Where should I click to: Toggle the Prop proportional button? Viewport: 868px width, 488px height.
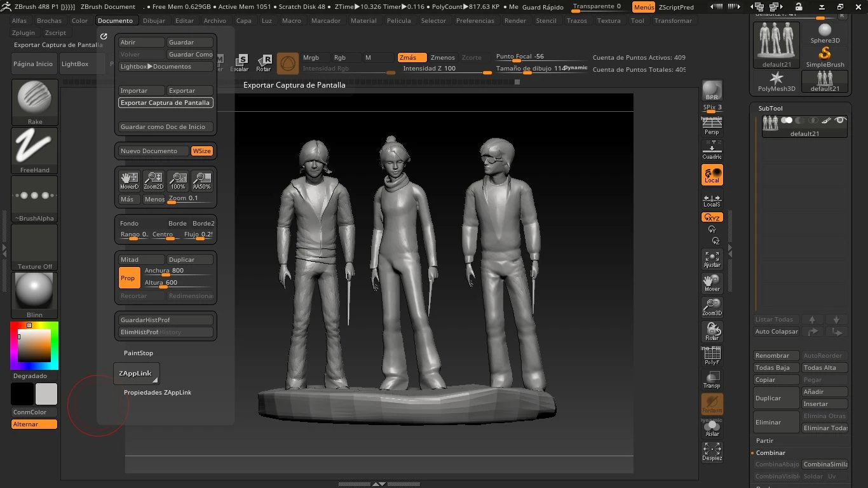point(129,278)
